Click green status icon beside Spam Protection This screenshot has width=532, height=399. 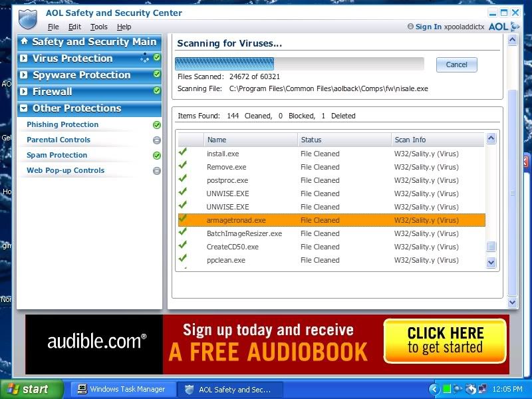click(157, 156)
